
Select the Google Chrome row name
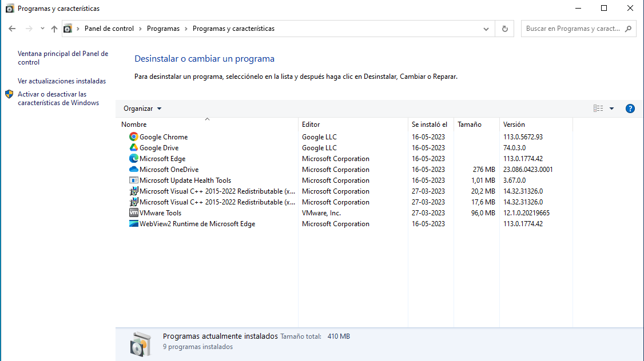point(164,137)
